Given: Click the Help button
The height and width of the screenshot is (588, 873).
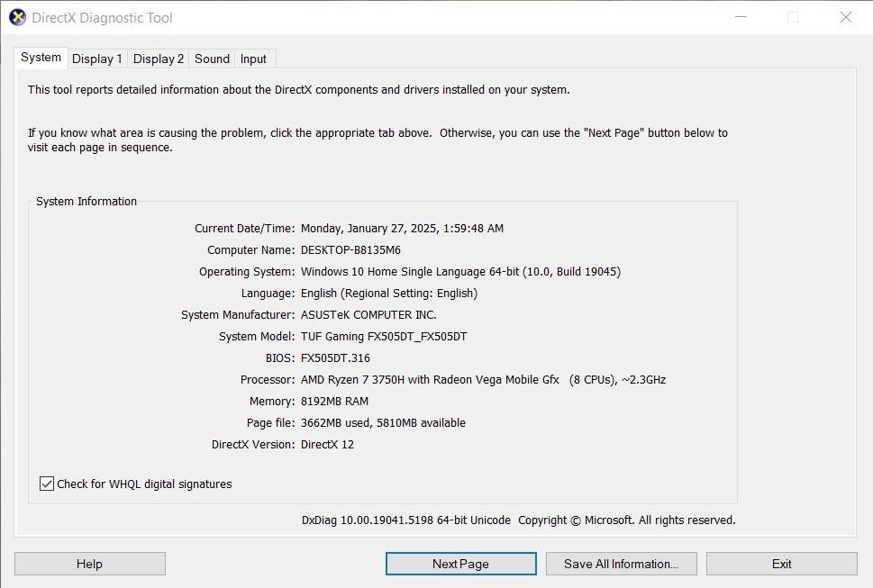Looking at the screenshot, I should [89, 563].
